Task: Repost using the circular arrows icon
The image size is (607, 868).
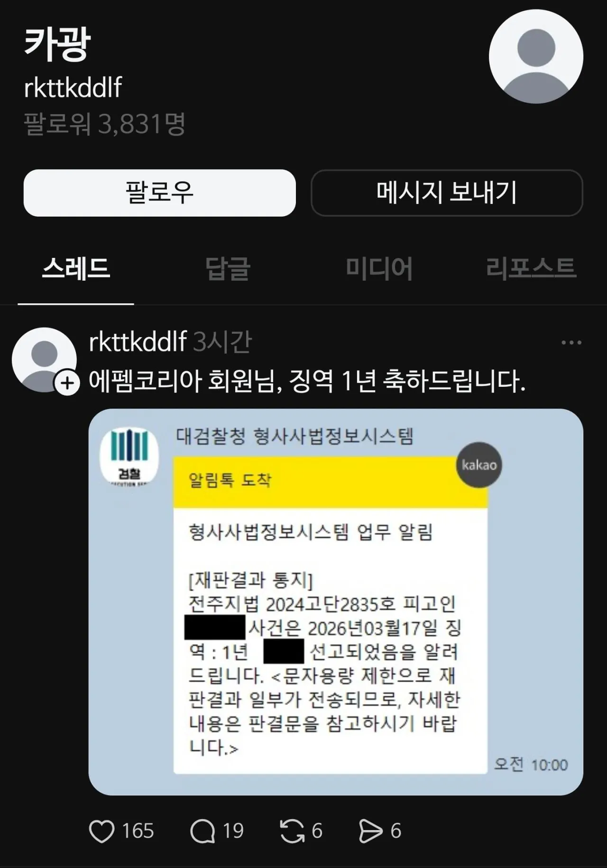Action: (292, 831)
